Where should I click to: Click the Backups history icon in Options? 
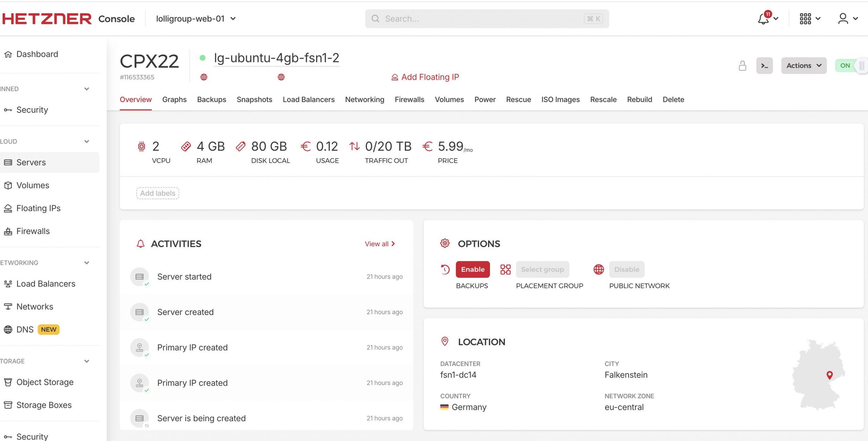click(445, 269)
